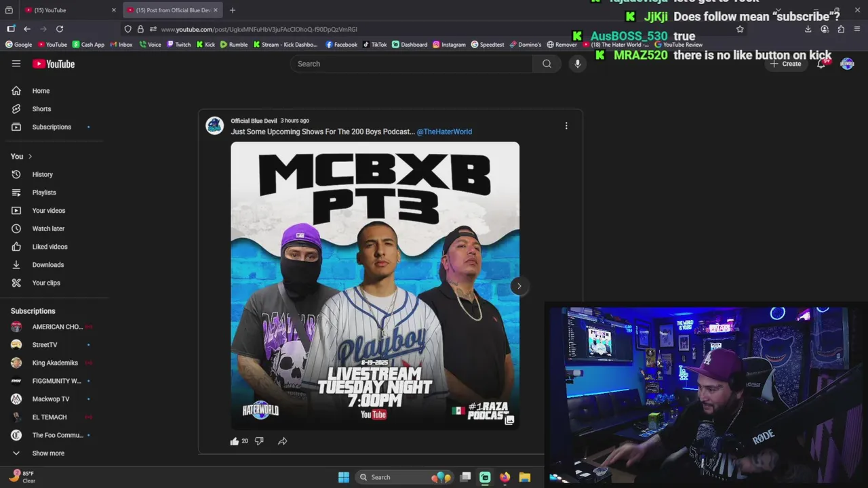Screen dimensions: 868x488
Task: Click the YouTube logo
Action: [54, 64]
